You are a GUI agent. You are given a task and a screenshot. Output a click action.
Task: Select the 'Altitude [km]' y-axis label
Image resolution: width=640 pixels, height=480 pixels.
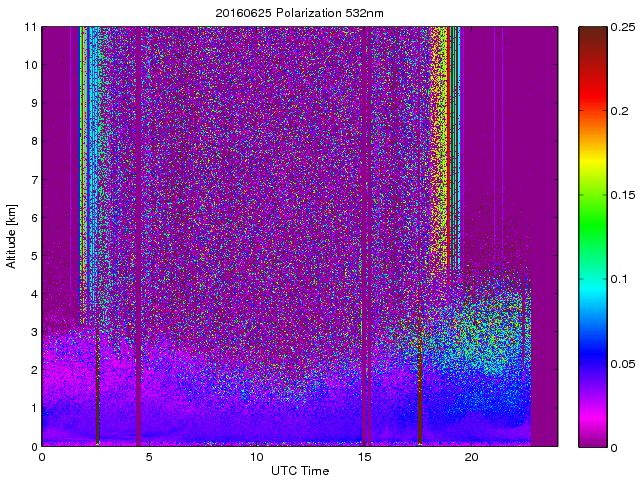12,236
